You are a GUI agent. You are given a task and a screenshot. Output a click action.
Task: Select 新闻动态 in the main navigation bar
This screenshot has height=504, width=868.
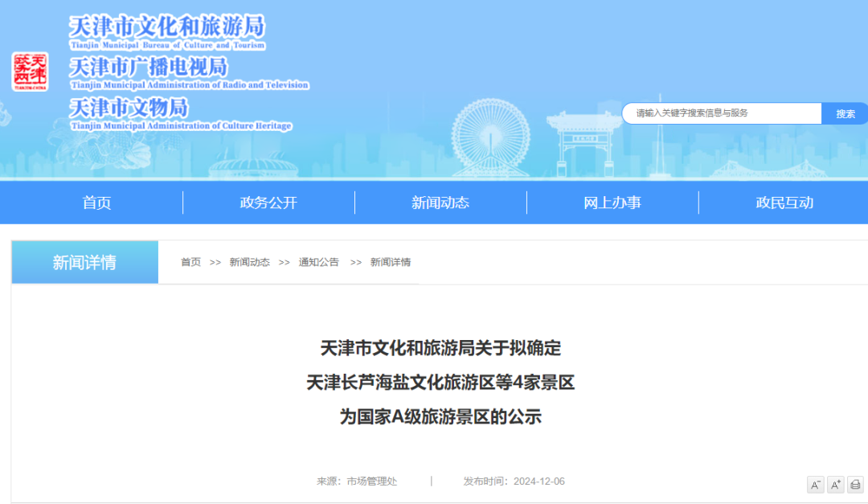[x=440, y=203]
